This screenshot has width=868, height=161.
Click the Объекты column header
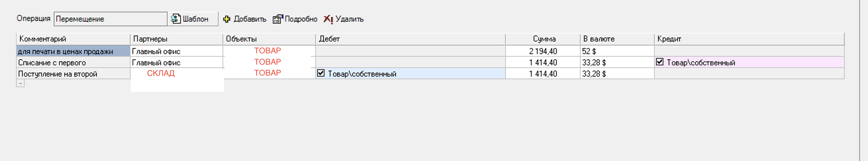[x=269, y=39]
